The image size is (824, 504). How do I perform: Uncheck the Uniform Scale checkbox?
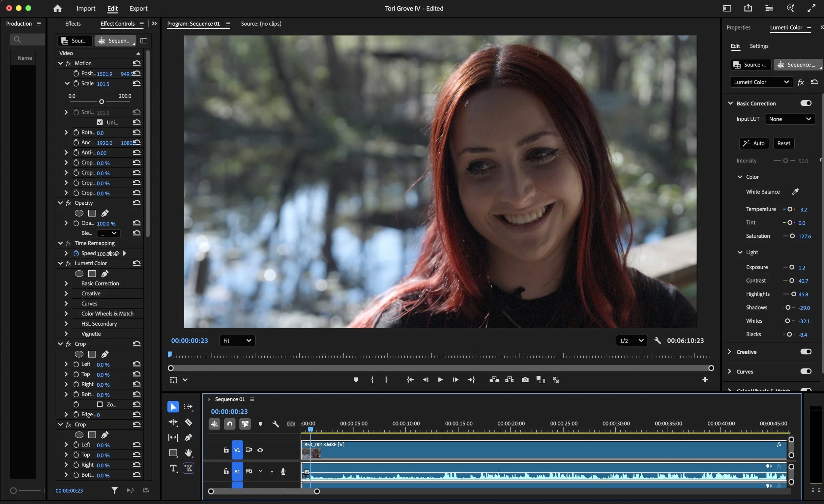[x=100, y=122]
